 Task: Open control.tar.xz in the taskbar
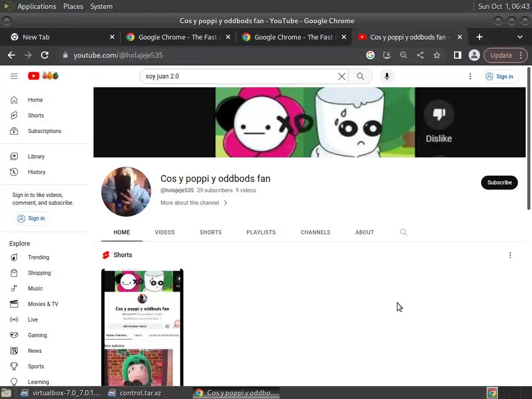(135, 393)
